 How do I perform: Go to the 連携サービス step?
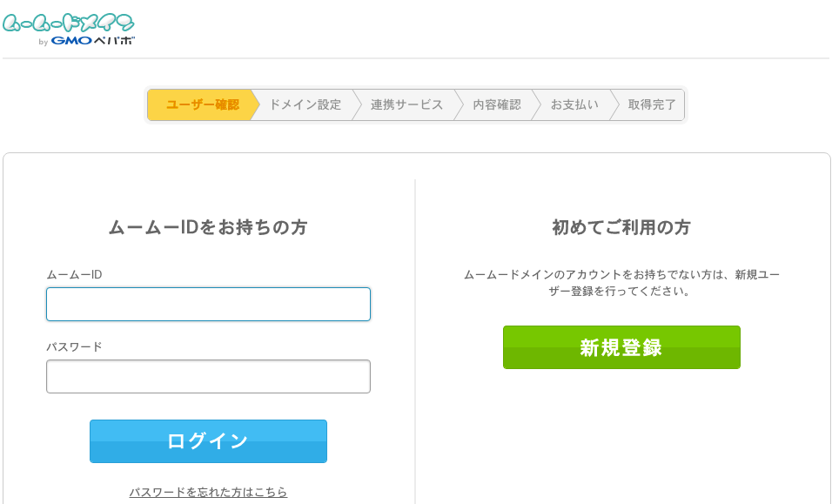[x=406, y=105]
